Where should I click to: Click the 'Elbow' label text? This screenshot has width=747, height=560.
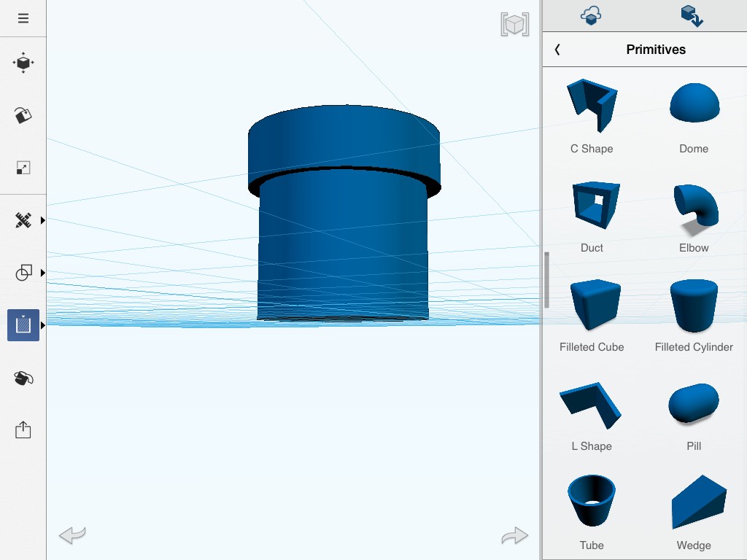(x=694, y=248)
